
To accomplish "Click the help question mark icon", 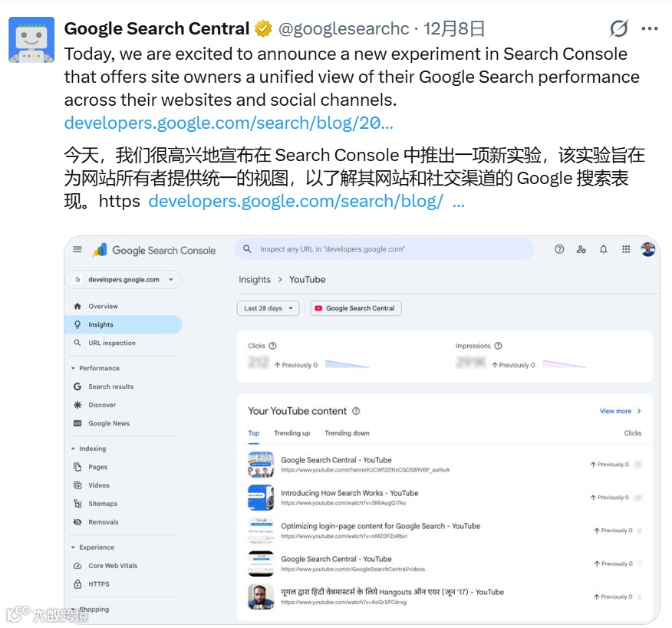I will [559, 249].
